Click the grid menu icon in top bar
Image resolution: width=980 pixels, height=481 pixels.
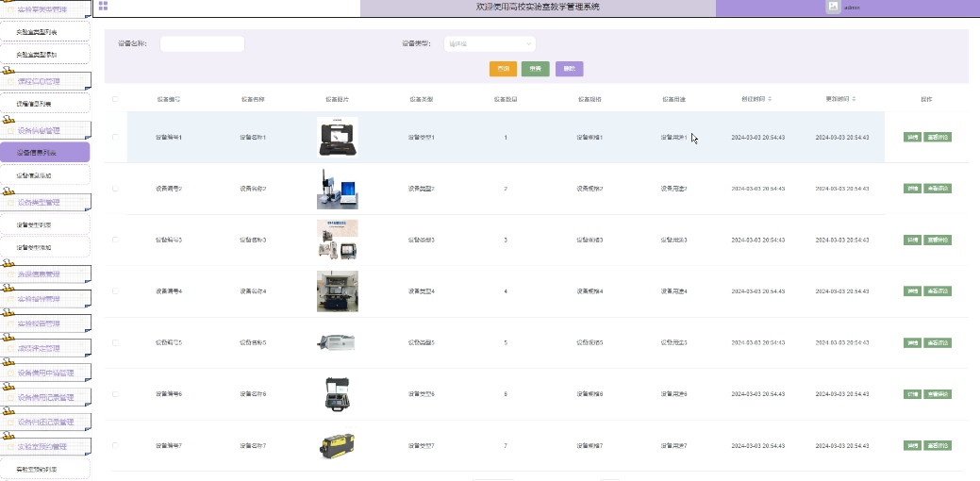pyautogui.click(x=103, y=7)
